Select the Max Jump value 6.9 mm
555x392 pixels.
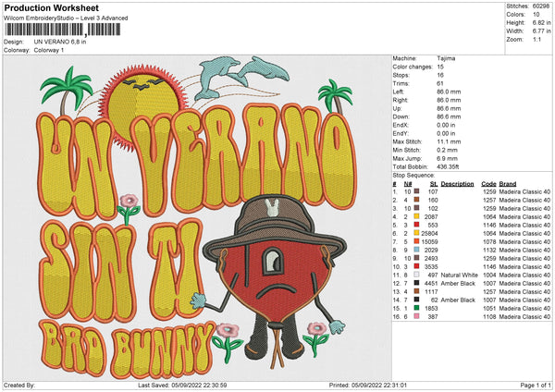click(447, 158)
